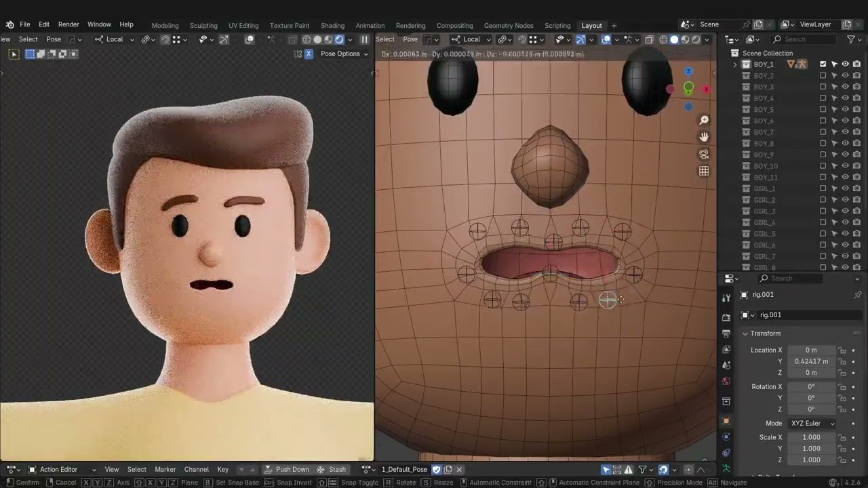Toggle X-ray in right viewport header
The height and width of the screenshot is (488, 868).
pos(649,39)
